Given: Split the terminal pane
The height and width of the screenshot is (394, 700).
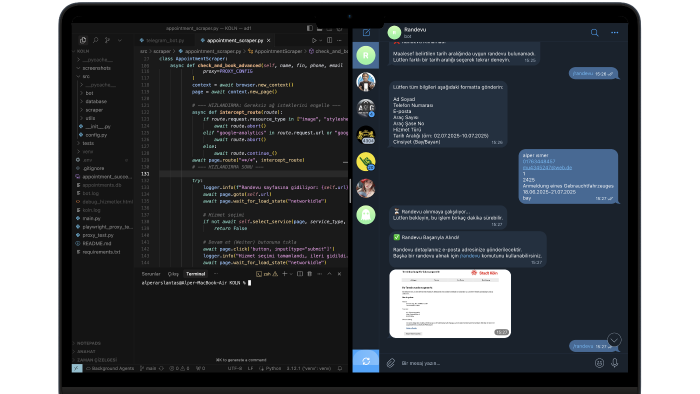Looking at the screenshot, I should pos(300,274).
